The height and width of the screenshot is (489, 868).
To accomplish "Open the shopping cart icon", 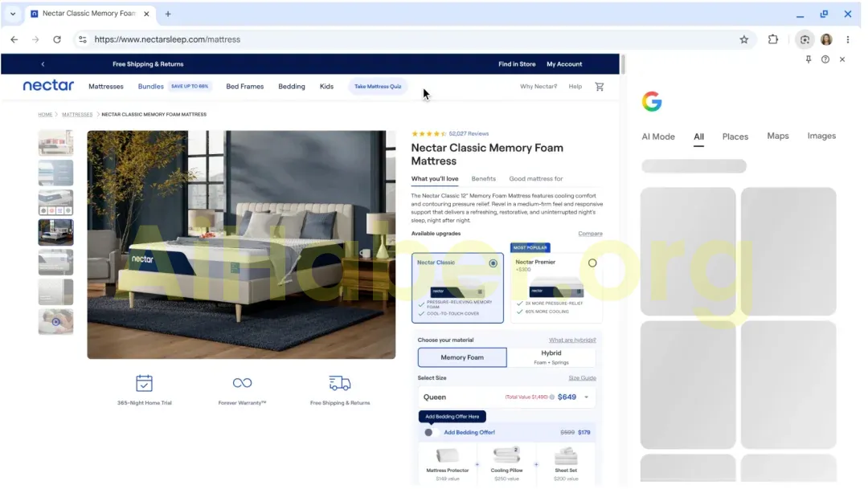I will (x=599, y=87).
